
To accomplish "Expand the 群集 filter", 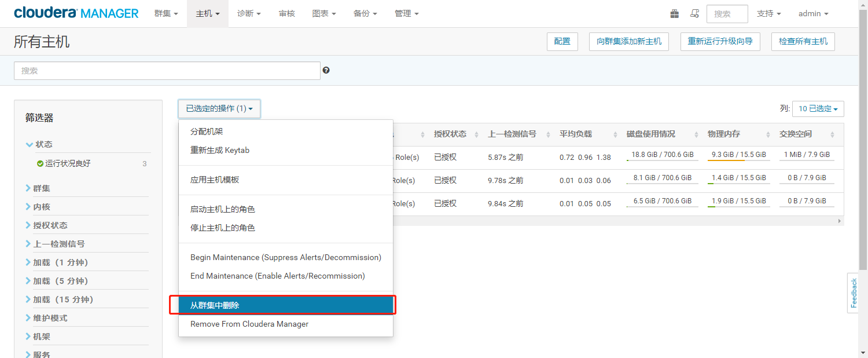I will click(x=38, y=188).
